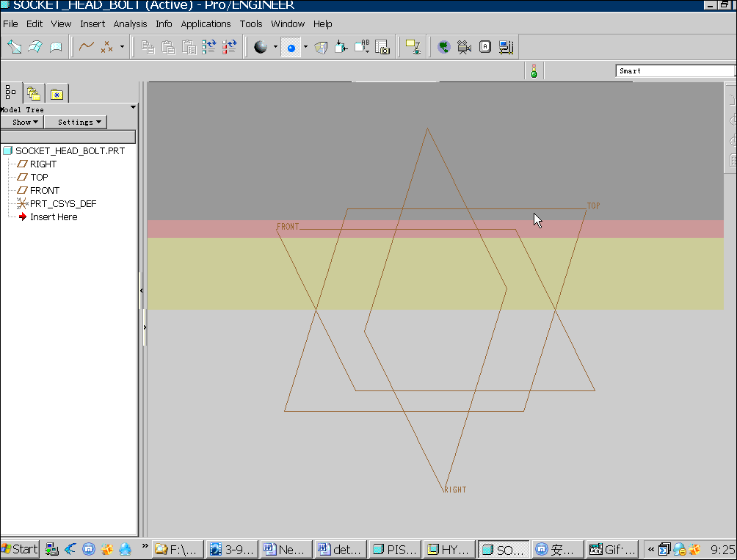This screenshot has width=737, height=560.
Task: Switch to the PIS... taskbar window
Action: point(395,549)
